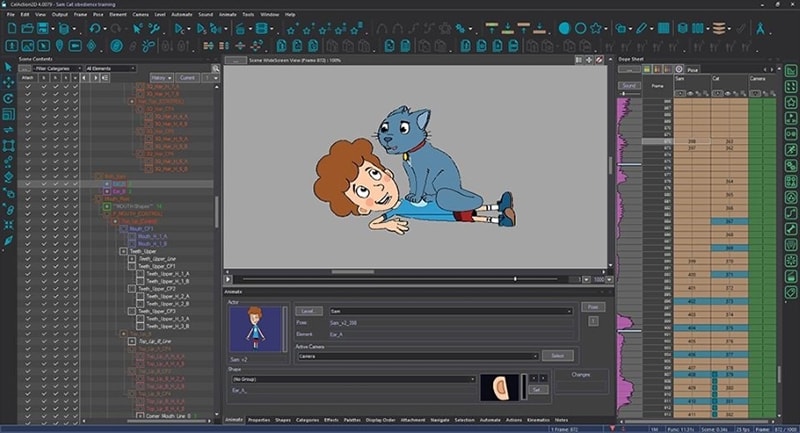Click the Undo arrow icon
Viewport: 800px width, 433px height.
(95, 28)
